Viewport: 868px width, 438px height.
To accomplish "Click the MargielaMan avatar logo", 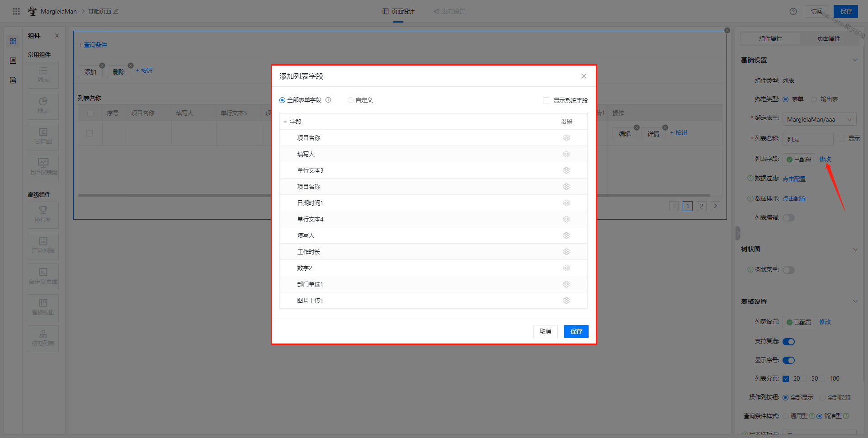I will 33,11.
